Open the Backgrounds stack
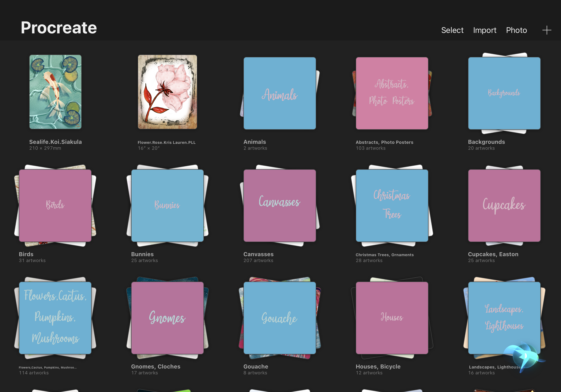This screenshot has height=392, width=561. pyautogui.click(x=504, y=93)
